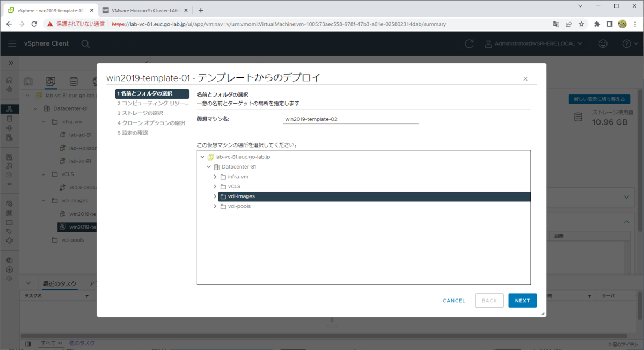Bookmark this page with star icon
Image resolution: width=644 pixels, height=350 pixels.
pos(581,24)
